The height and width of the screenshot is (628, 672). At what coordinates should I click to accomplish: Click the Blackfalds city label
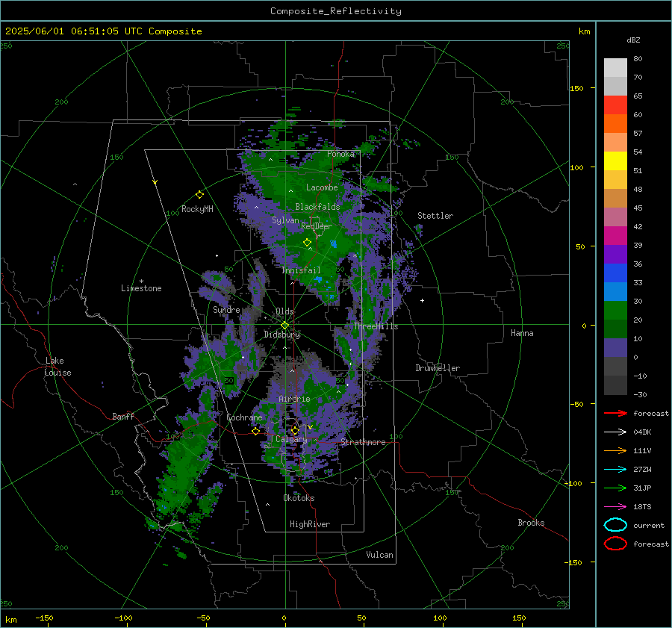pyautogui.click(x=317, y=207)
